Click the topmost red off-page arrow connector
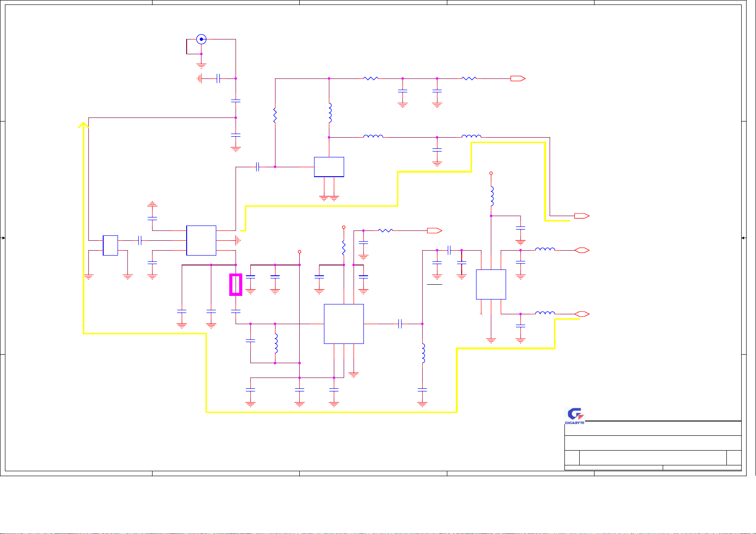This screenshot has width=756, height=534. tap(518, 78)
